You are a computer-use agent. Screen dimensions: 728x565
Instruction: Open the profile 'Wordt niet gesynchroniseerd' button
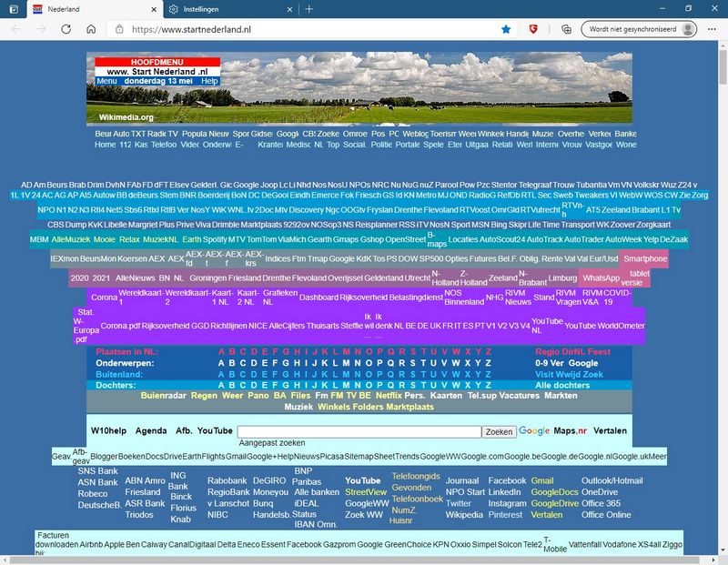click(x=639, y=29)
